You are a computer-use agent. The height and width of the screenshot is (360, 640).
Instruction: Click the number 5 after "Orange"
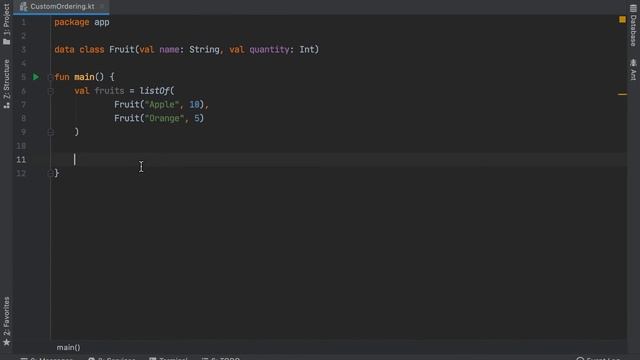tap(197, 118)
